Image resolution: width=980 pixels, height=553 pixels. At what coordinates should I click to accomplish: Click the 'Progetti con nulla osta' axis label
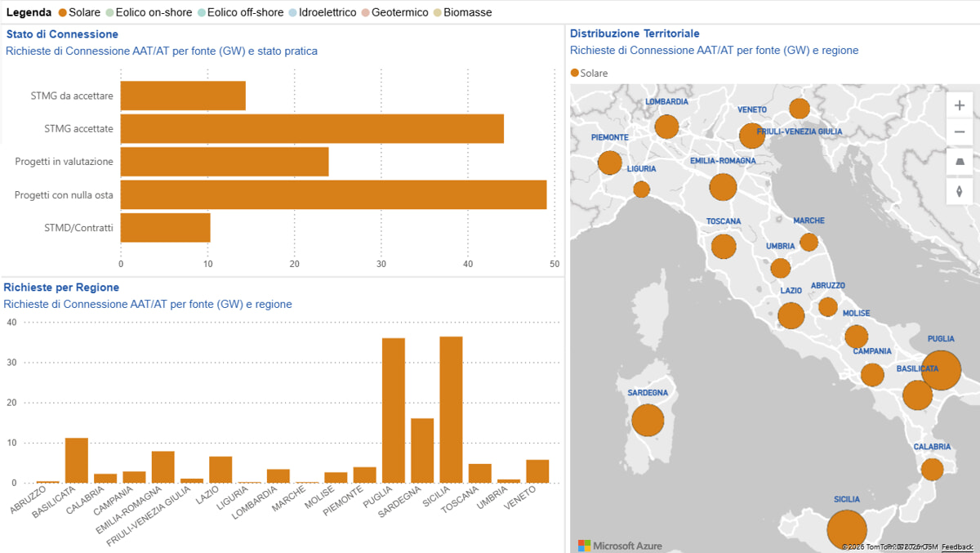pyautogui.click(x=64, y=194)
